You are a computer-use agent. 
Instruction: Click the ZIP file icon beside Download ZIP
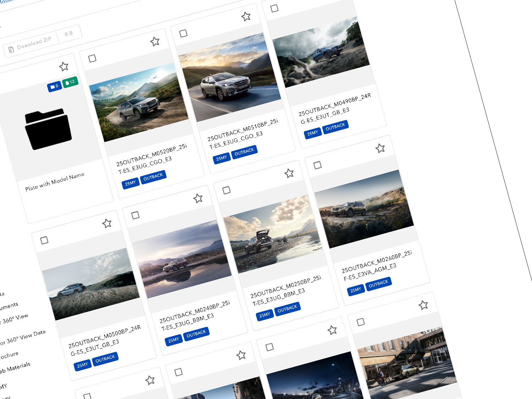coord(11,50)
